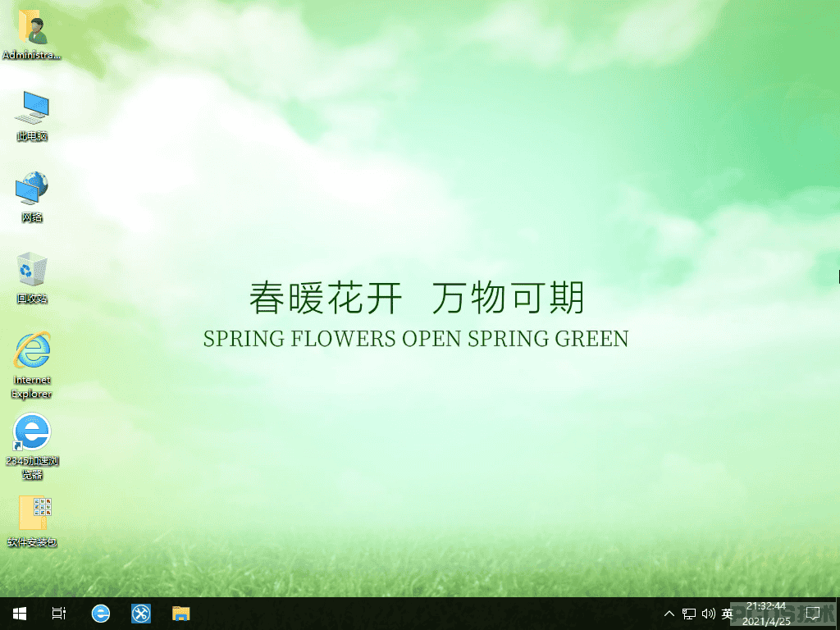840x630 pixels.
Task: Open the network status tray icon
Action: (x=689, y=614)
